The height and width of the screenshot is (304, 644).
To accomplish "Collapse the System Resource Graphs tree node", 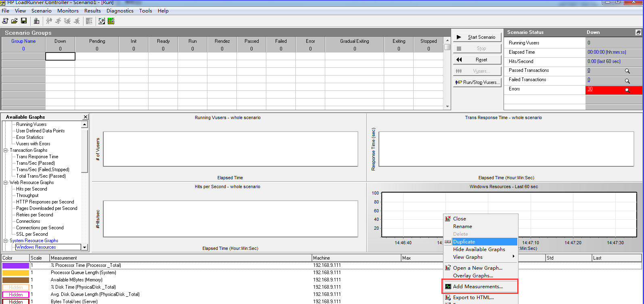I will click(6, 241).
